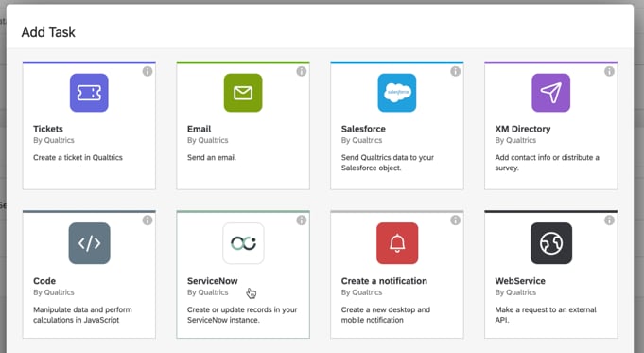Click the Add Task dialog heading

[x=48, y=32]
